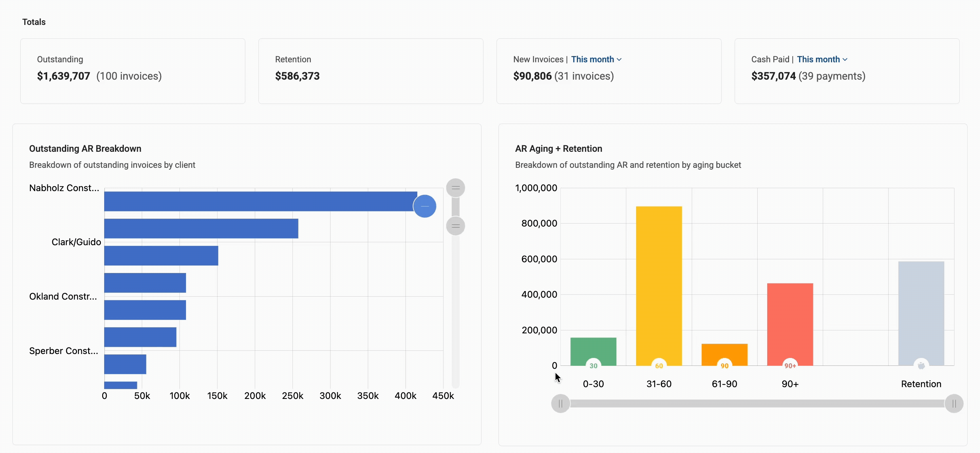980x453 pixels.
Task: Click the "31-60" axis label
Action: point(659,384)
